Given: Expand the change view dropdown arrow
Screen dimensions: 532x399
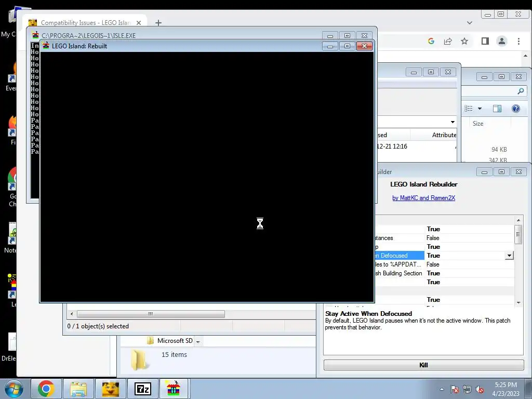Looking at the screenshot, I should click(x=480, y=109).
